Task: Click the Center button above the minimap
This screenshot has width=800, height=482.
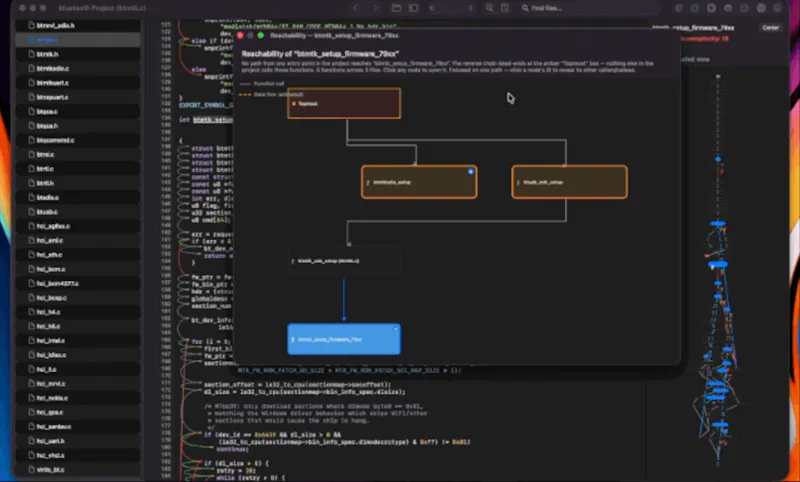Action: click(x=770, y=28)
